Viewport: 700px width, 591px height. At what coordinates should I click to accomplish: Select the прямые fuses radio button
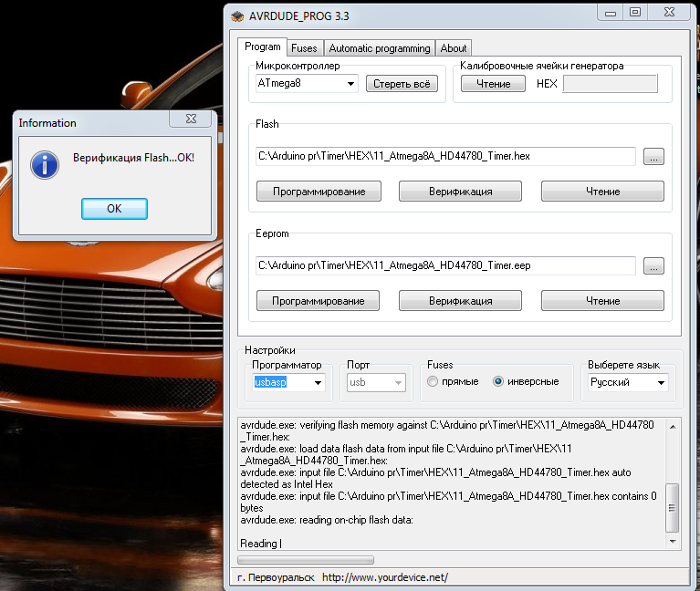coord(433,381)
